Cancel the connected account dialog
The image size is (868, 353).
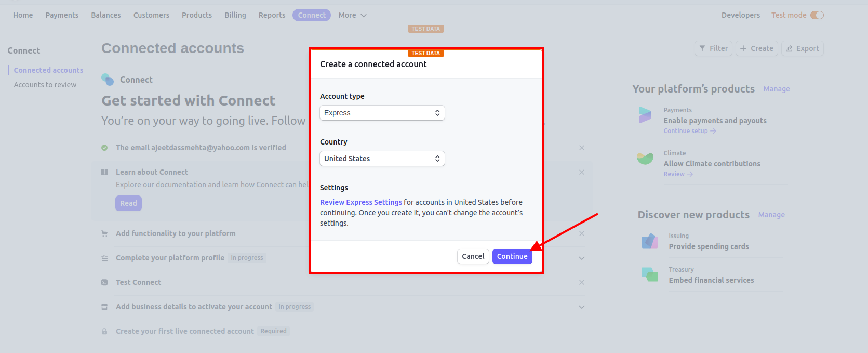(x=473, y=256)
